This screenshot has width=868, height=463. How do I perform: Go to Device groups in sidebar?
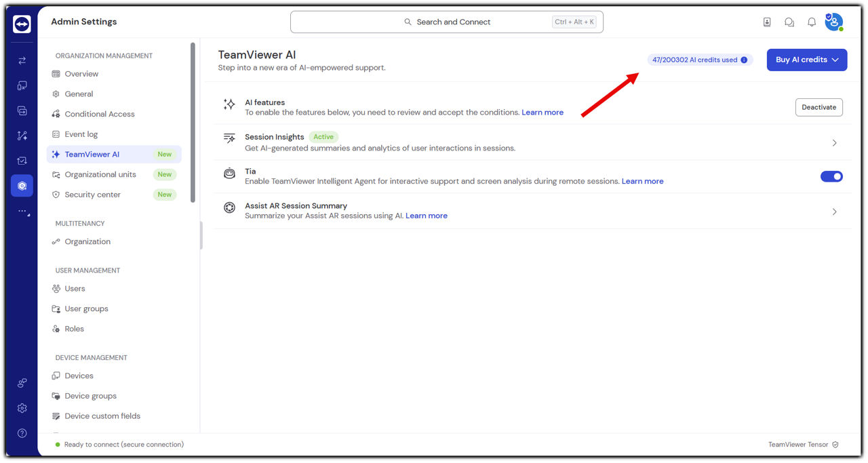[90, 396]
